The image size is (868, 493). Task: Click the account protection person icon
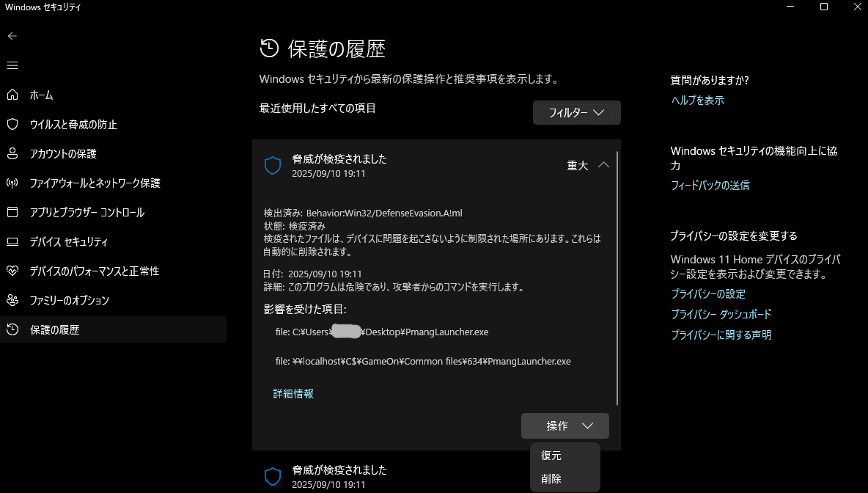pyautogui.click(x=12, y=153)
